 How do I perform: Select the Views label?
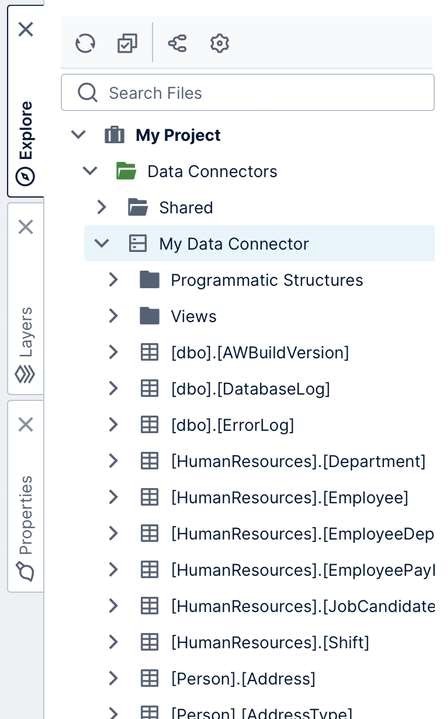[194, 316]
